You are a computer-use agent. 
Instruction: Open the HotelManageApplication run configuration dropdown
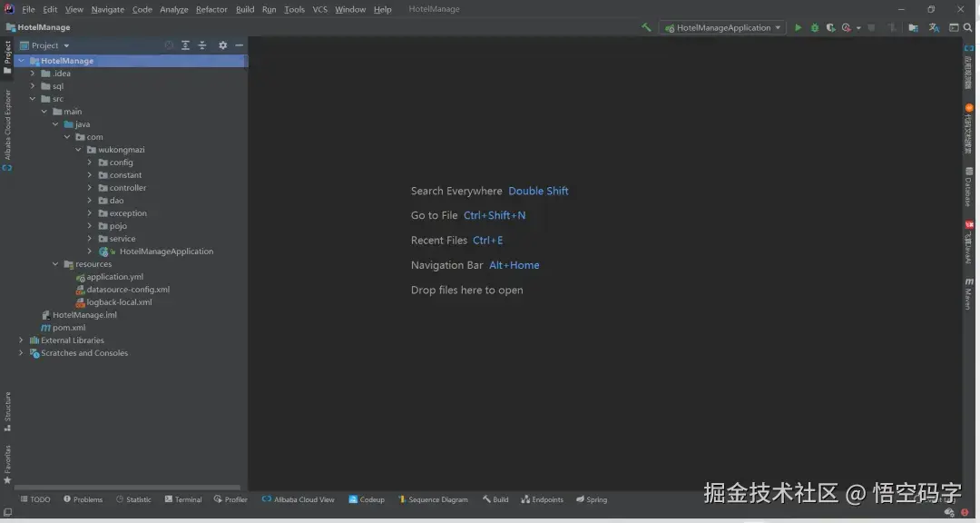pyautogui.click(x=722, y=27)
